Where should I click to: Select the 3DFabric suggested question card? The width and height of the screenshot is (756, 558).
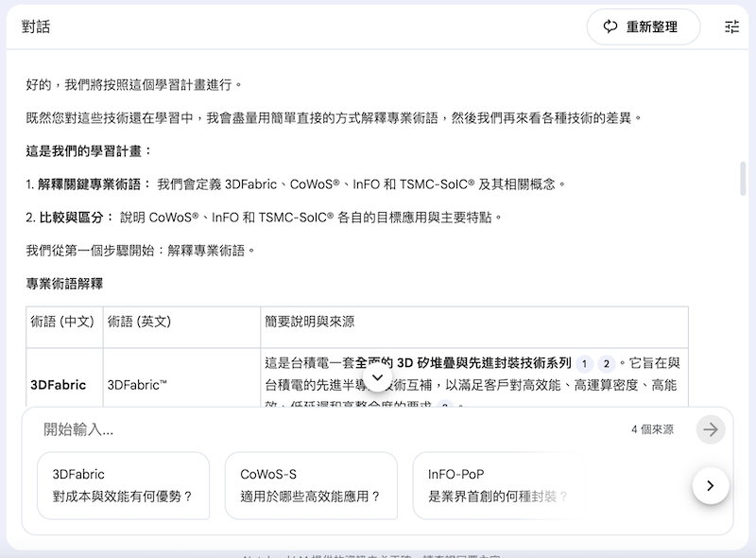(123, 486)
